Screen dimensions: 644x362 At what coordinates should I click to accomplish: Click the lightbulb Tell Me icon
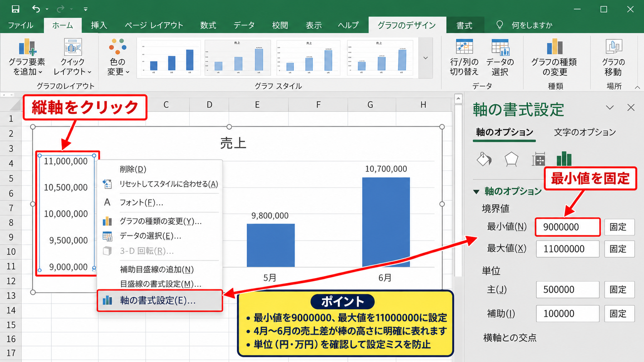tap(500, 25)
